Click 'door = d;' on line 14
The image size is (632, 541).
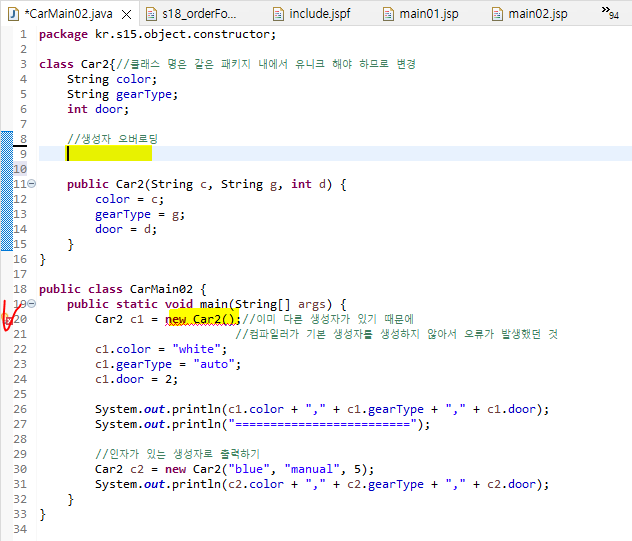point(126,229)
